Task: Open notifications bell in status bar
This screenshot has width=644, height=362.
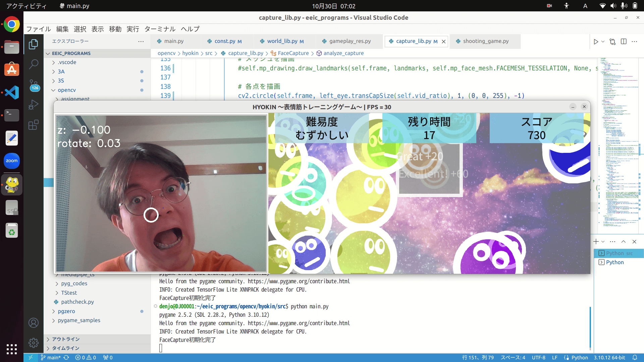Action: click(635, 357)
